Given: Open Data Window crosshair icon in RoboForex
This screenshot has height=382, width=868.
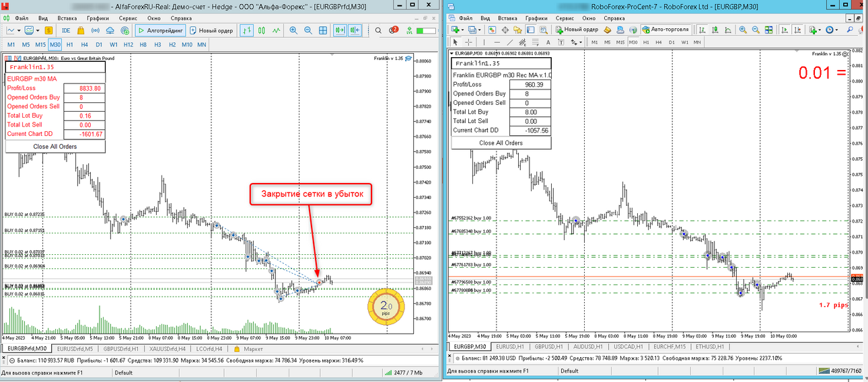Looking at the screenshot, I should [505, 30].
